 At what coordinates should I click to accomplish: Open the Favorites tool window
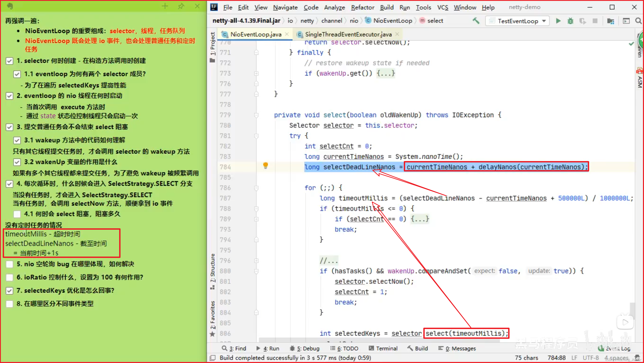[212, 319]
